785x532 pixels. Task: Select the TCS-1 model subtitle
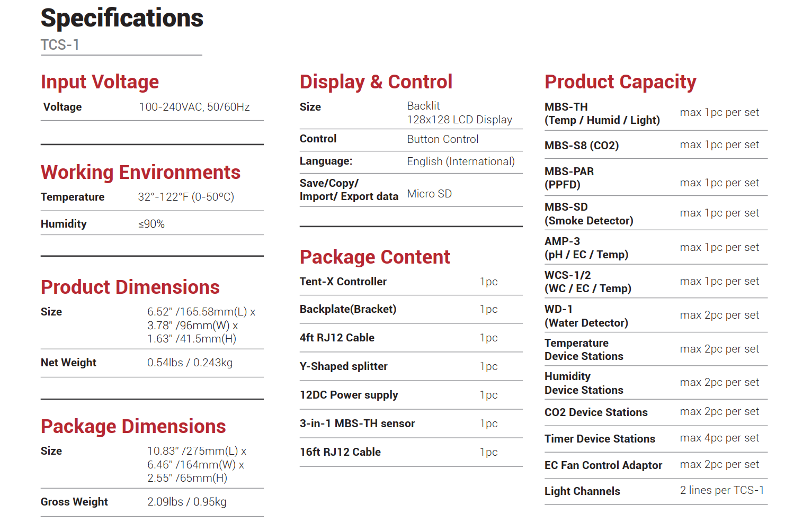click(x=60, y=45)
